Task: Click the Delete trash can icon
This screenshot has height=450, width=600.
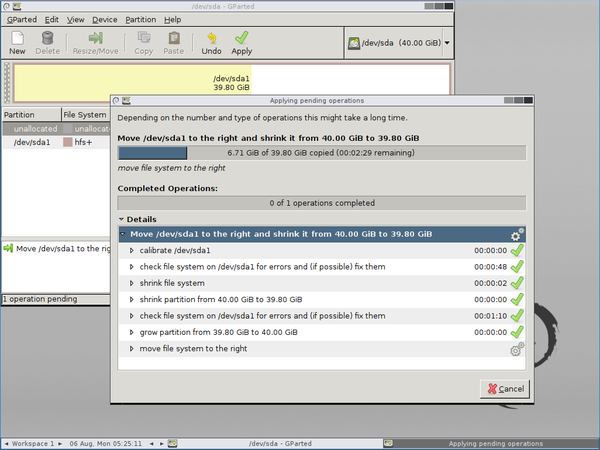Action: pos(47,38)
